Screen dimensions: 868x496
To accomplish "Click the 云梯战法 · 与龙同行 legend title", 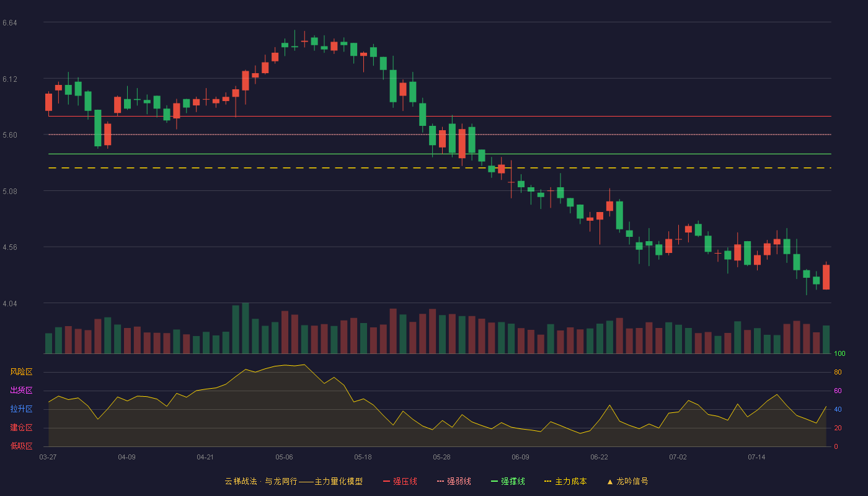I will (293, 481).
